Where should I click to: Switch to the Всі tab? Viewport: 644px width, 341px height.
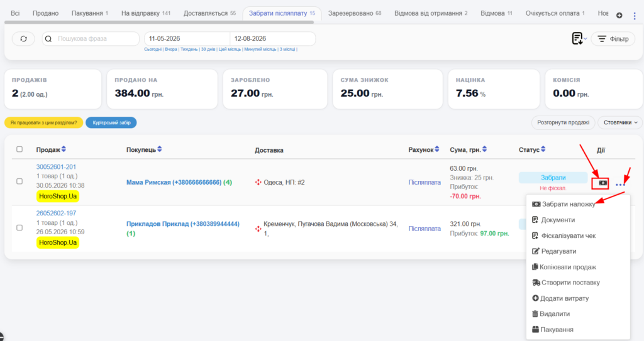(15, 13)
